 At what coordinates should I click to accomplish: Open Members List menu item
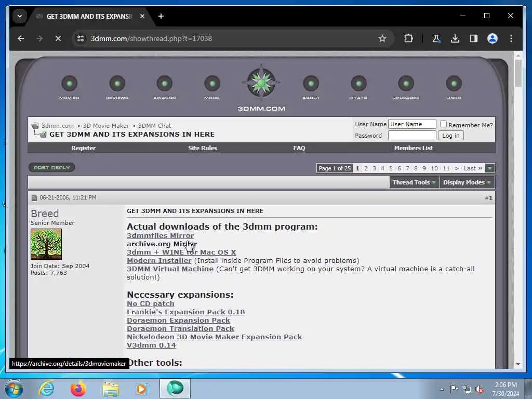[x=413, y=148]
